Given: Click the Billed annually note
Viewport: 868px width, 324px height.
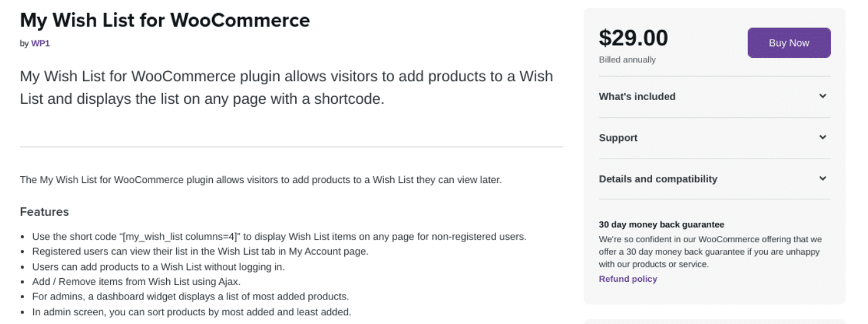Looking at the screenshot, I should [627, 60].
